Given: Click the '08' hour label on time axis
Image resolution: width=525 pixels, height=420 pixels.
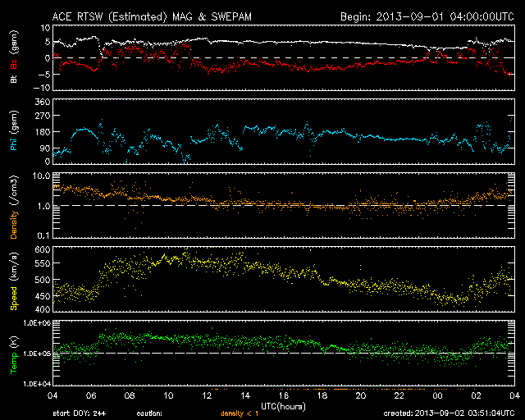Looking at the screenshot, I should (x=130, y=396).
